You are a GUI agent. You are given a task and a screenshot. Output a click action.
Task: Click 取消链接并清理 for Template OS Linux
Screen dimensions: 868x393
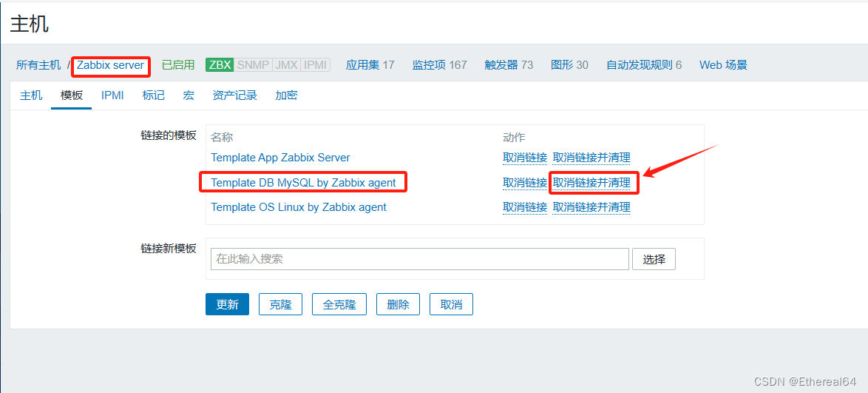(591, 207)
